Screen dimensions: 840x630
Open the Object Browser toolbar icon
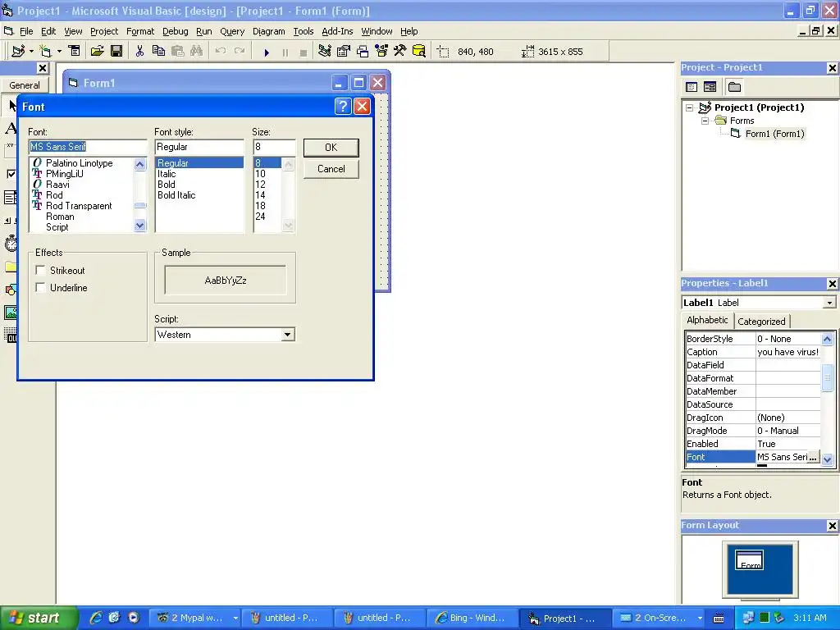pos(381,52)
